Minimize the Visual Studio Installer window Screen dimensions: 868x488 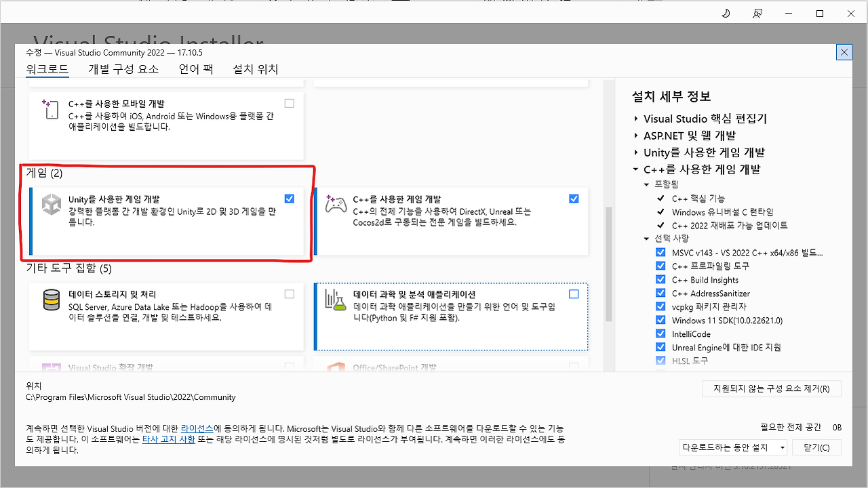tap(789, 14)
